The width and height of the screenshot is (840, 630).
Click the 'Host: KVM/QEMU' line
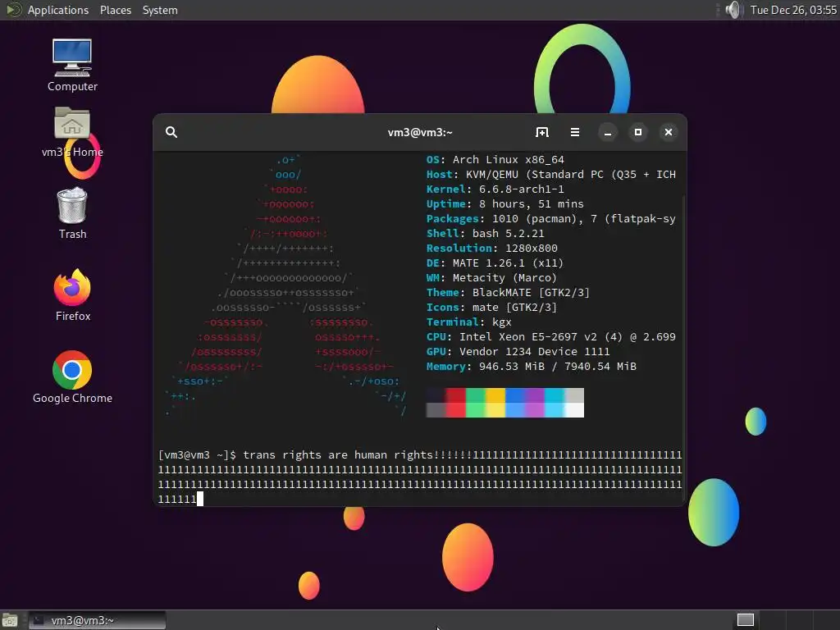coord(551,175)
